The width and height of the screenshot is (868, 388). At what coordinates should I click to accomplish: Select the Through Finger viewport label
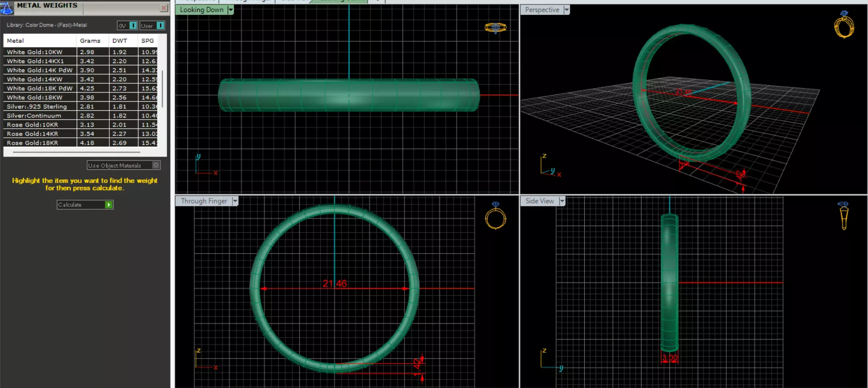[204, 201]
